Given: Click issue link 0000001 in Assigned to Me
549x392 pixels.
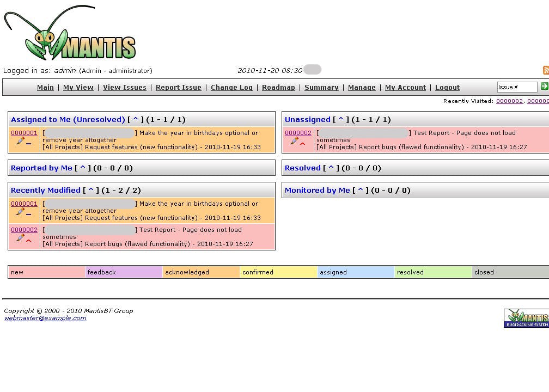Looking at the screenshot, I should point(24,133).
